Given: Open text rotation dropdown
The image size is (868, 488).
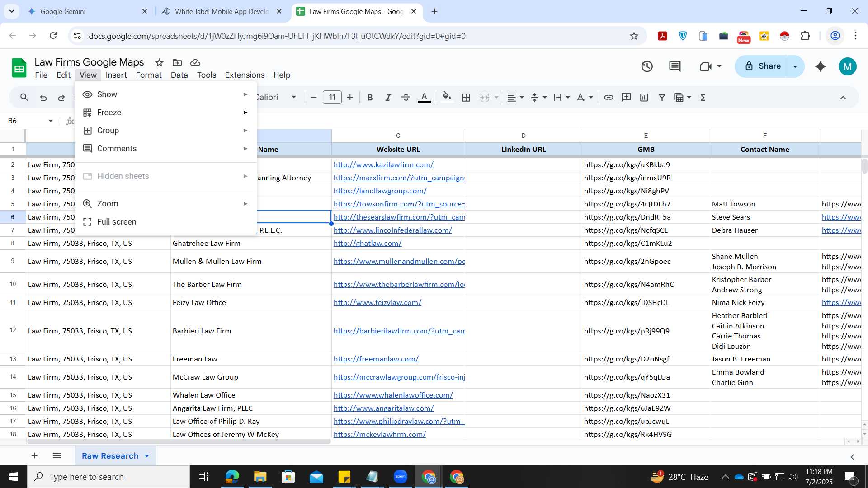Looking at the screenshot, I should [x=585, y=97].
